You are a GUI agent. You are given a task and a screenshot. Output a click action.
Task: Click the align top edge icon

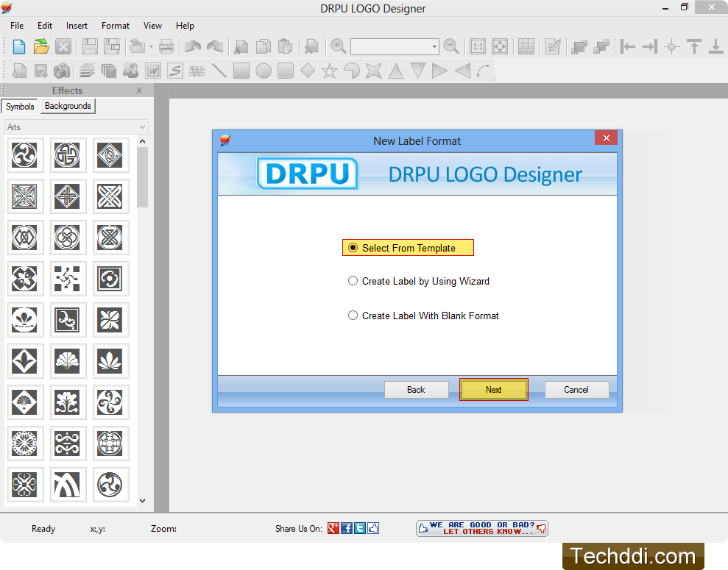click(694, 46)
